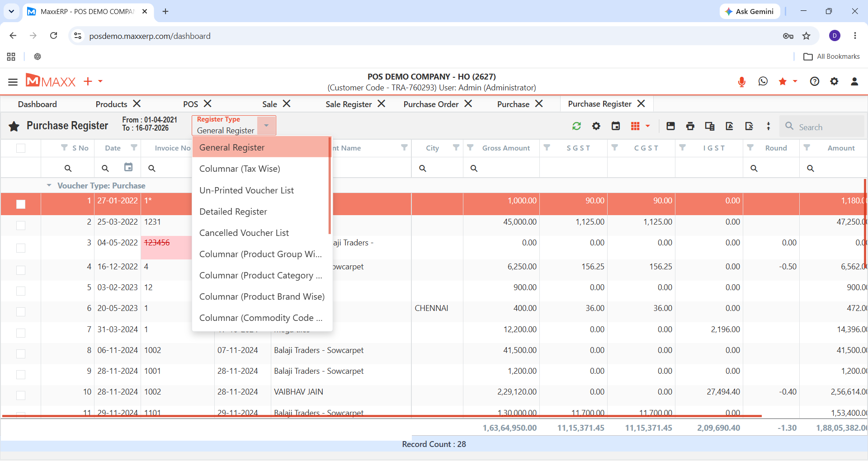This screenshot has height=461, width=868.
Task: Click the red grid view icon
Action: point(635,126)
